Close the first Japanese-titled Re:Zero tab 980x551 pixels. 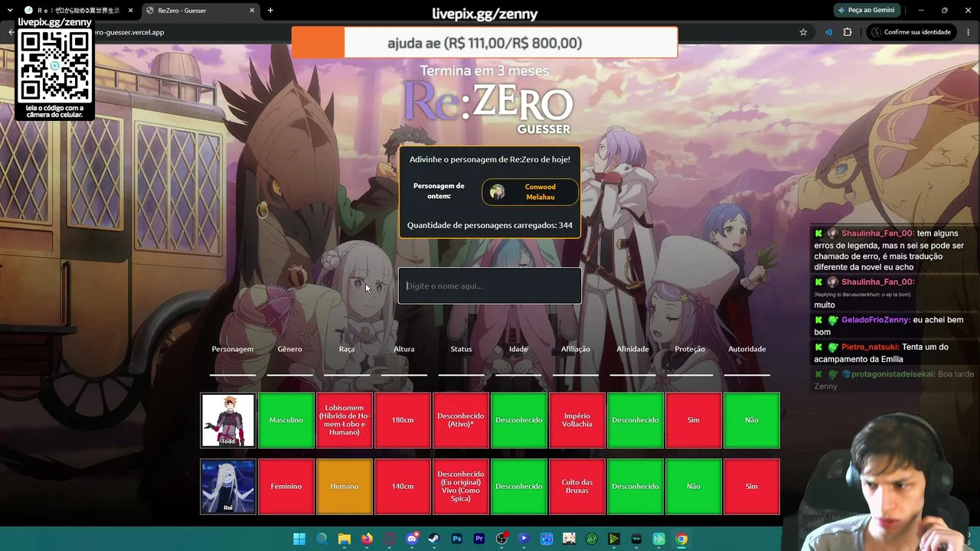click(x=131, y=11)
